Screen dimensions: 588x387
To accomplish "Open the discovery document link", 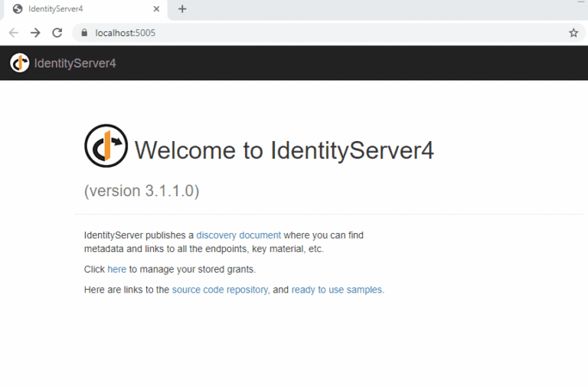I will 238,235.
